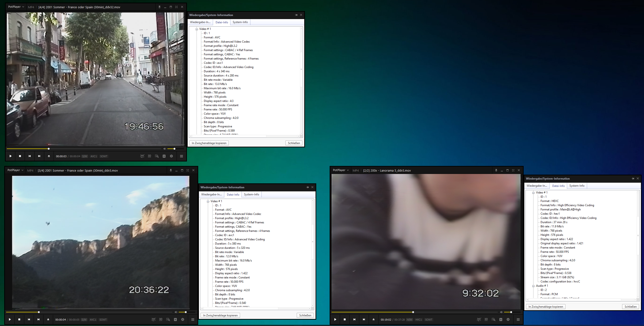Toggle 360° video mode in top player
Image resolution: width=644 pixels, height=326 pixels.
142,156
